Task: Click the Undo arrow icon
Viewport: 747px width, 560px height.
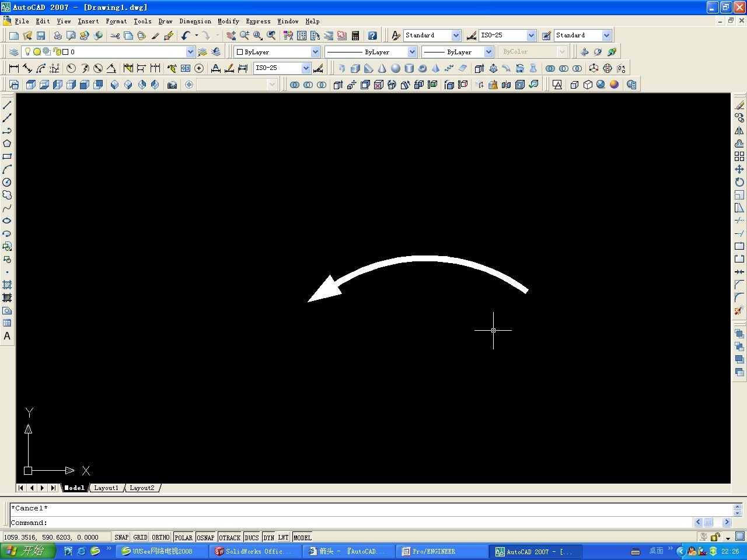Action: coord(186,36)
